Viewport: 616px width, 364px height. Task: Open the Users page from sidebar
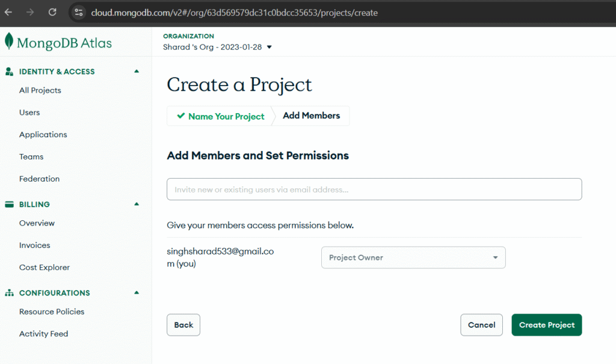[29, 113]
